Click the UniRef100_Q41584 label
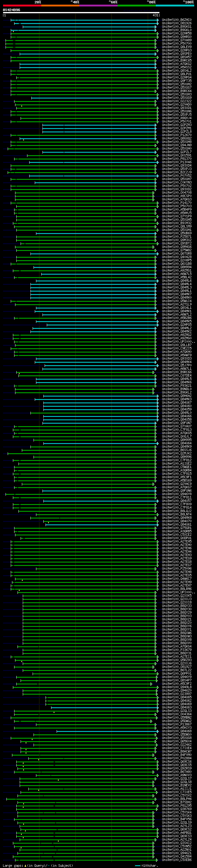Screen dimensions: 197x868 177,856
